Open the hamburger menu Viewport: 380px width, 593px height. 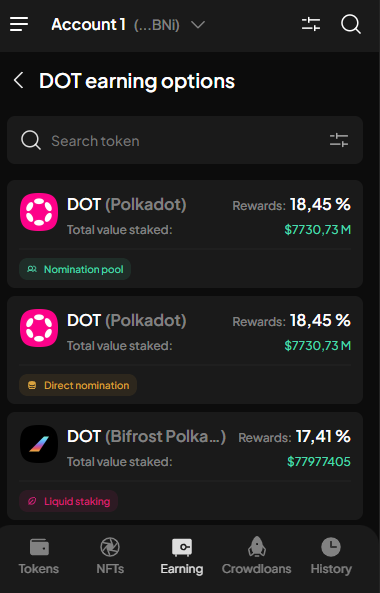[19, 25]
